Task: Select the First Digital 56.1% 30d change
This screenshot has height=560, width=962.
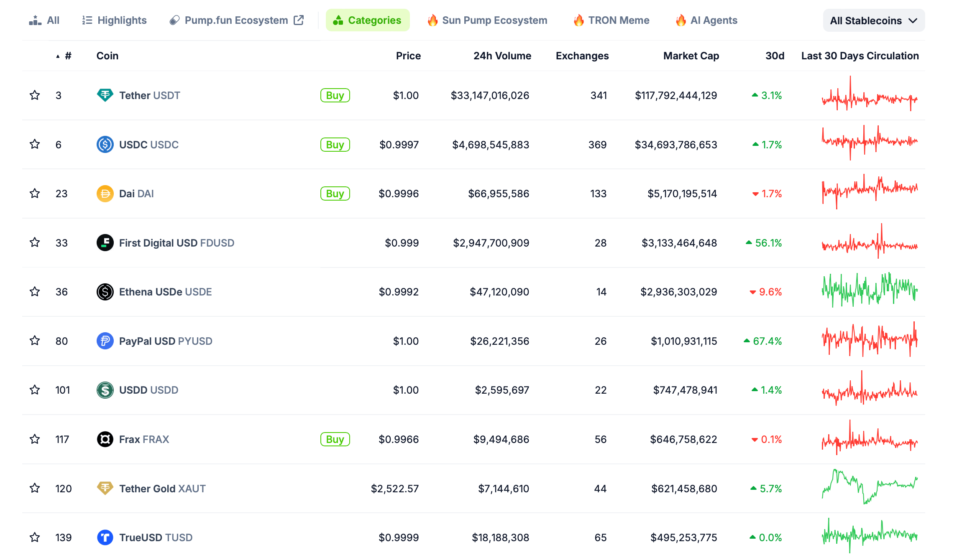Action: click(x=764, y=243)
